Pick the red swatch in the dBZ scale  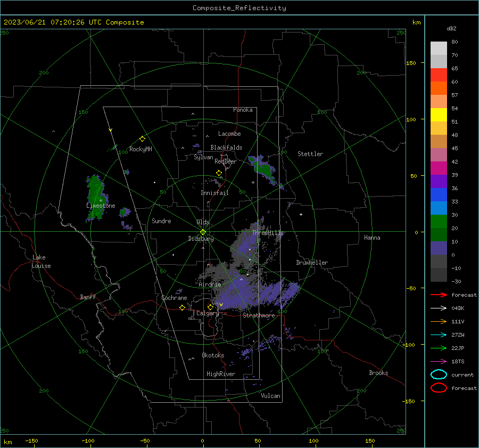pos(439,75)
